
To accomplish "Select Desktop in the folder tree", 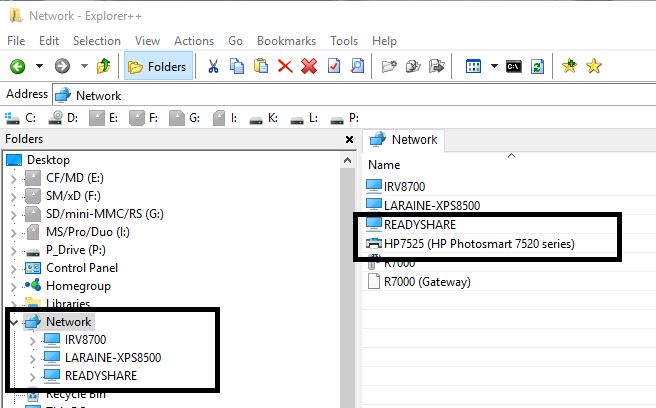I will click(x=48, y=160).
